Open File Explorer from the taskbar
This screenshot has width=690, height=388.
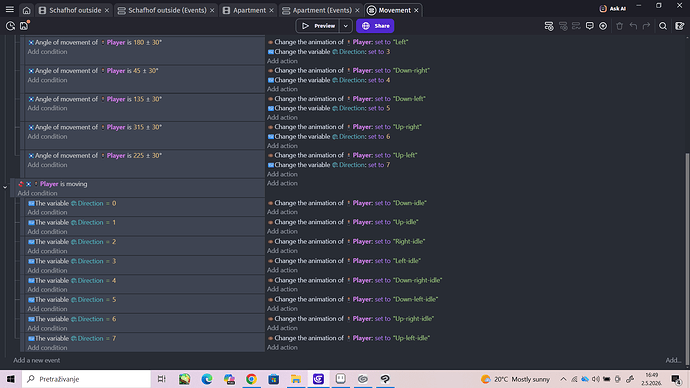click(296, 379)
